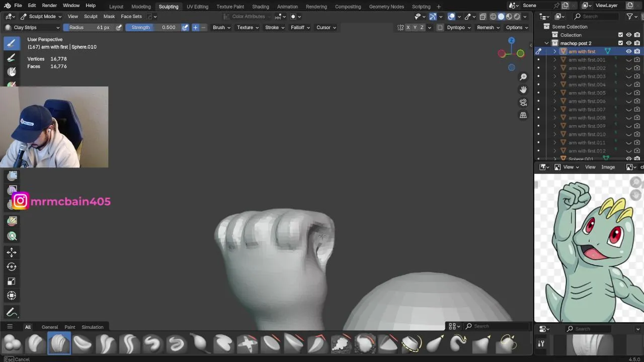The height and width of the screenshot is (362, 644).
Task: Enable Add direction plus button
Action: 195,28
